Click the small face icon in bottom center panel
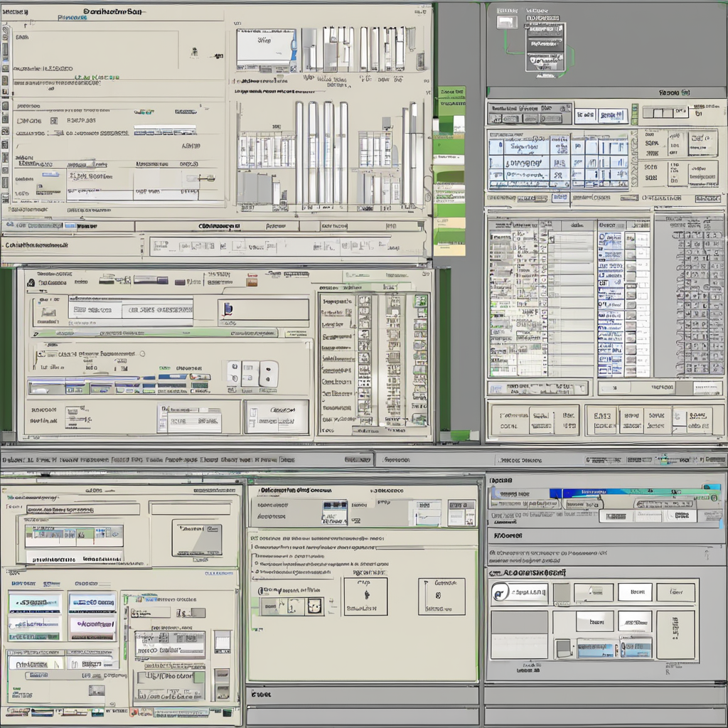The height and width of the screenshot is (728, 728). [x=313, y=606]
